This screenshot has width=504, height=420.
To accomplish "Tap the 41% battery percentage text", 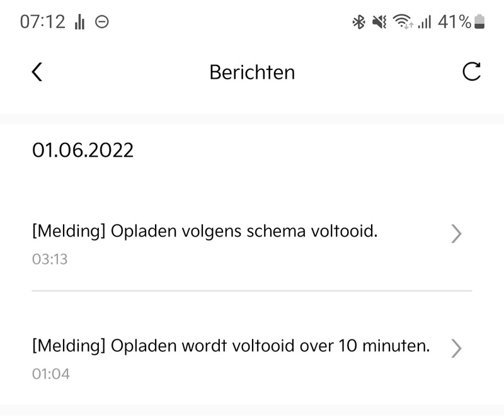I will tap(454, 22).
